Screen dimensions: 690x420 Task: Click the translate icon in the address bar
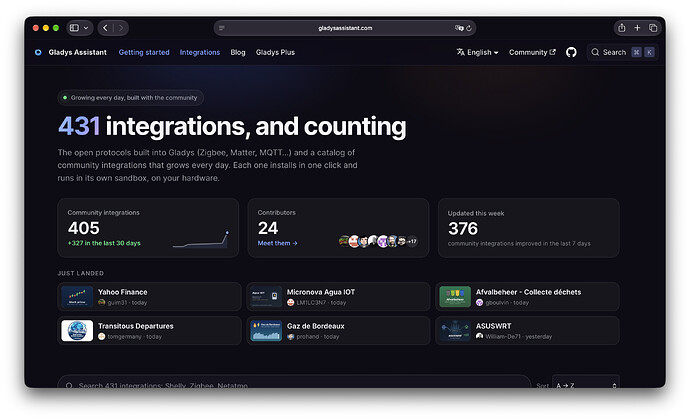pos(459,28)
